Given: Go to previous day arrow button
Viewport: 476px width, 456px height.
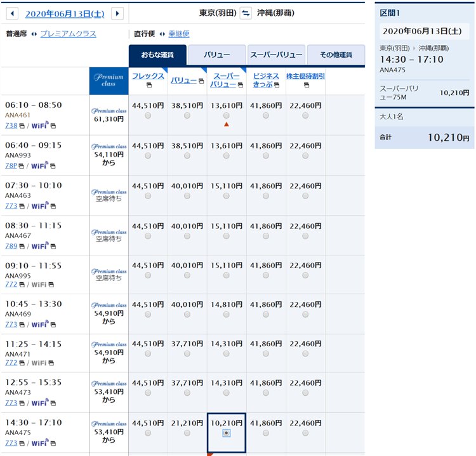Looking at the screenshot, I should (13, 13).
